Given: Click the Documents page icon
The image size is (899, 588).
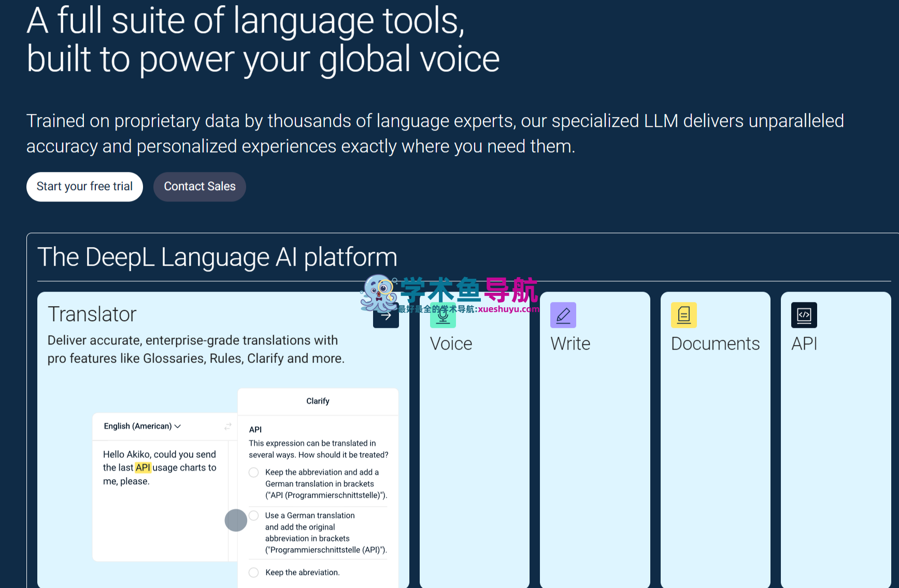Looking at the screenshot, I should coord(683,315).
